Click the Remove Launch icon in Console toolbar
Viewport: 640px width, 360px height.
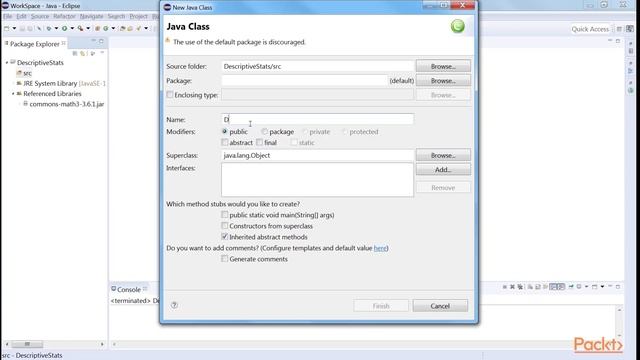pyautogui.click(x=512, y=287)
